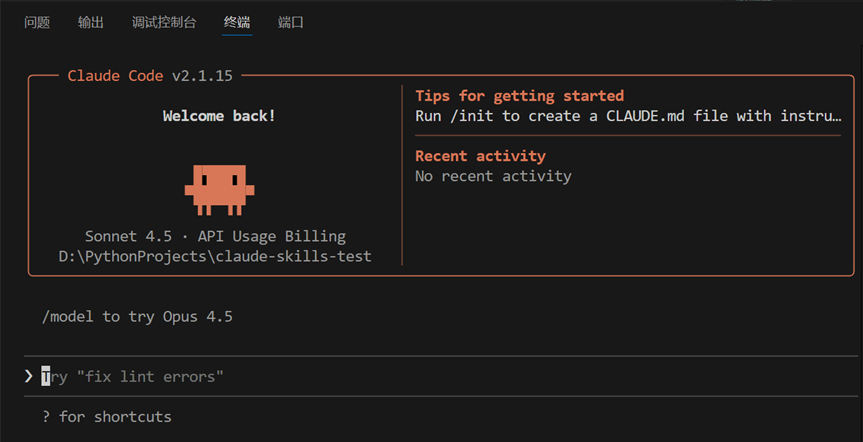Click the 'Claude Code' title text
This screenshot has width=863, height=442.
point(115,76)
